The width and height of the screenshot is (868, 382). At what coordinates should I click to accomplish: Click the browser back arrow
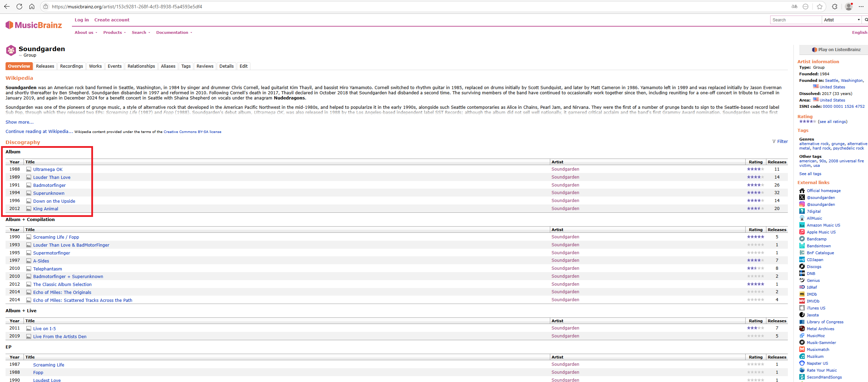click(x=7, y=7)
